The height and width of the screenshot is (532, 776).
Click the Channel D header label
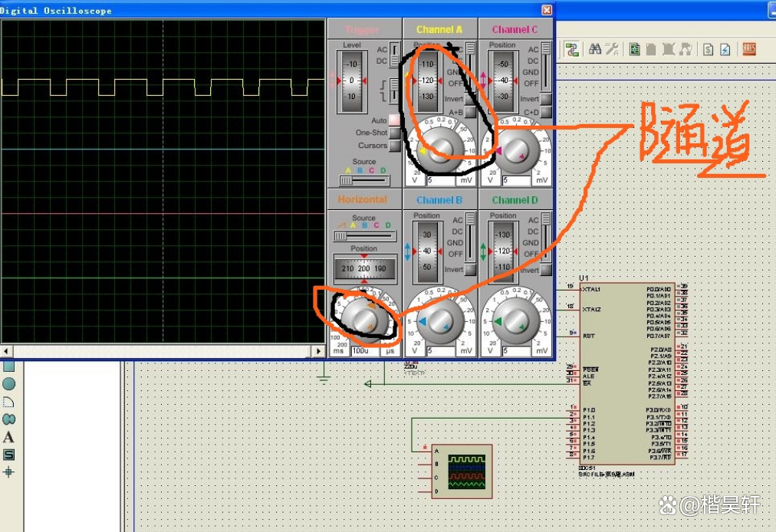(515, 200)
